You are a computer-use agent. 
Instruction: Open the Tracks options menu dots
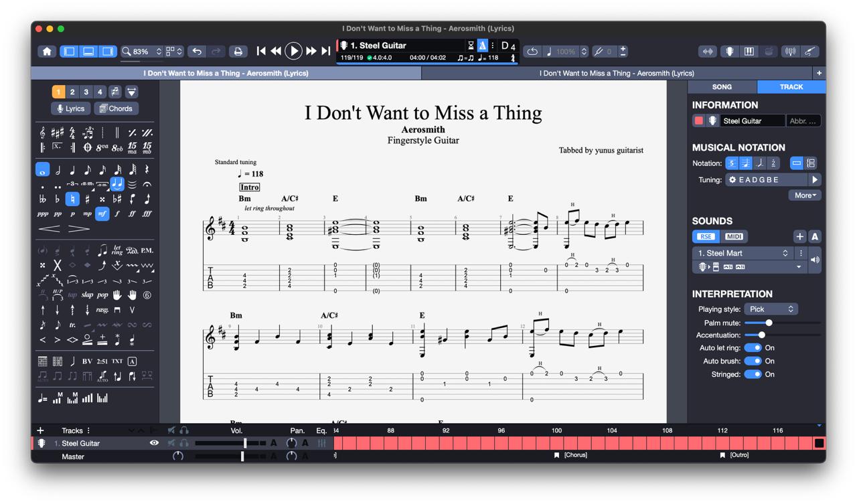[x=88, y=430]
